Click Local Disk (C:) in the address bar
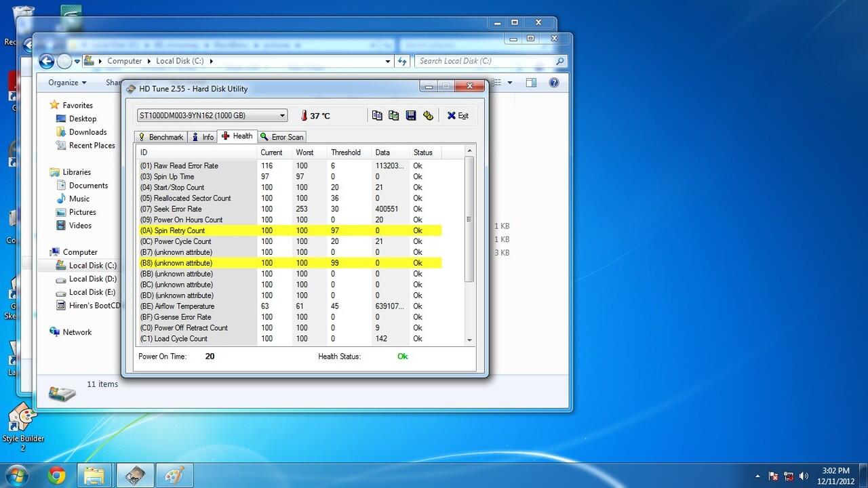The height and width of the screenshot is (488, 868). (180, 61)
